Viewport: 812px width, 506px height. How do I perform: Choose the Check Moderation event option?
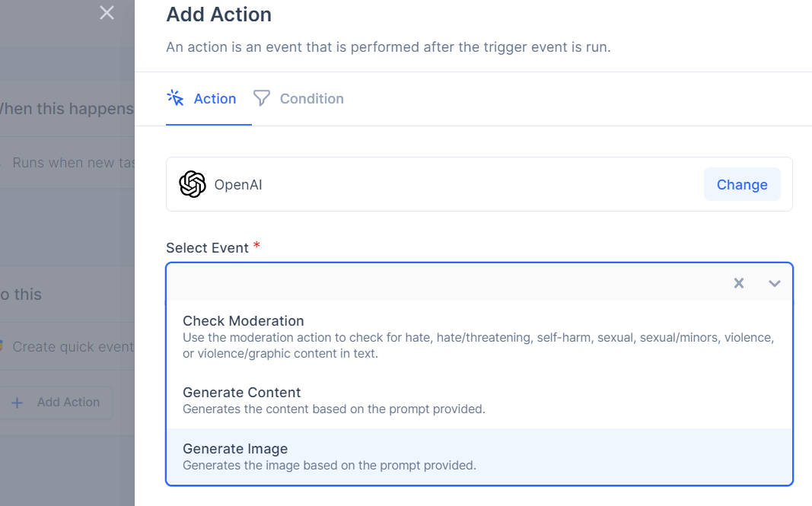[479, 336]
